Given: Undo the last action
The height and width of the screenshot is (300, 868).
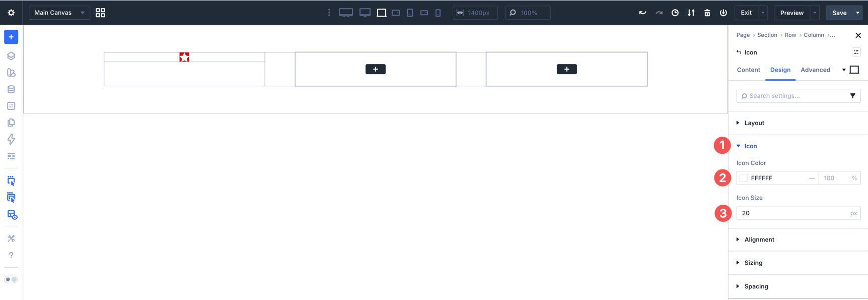Looking at the screenshot, I should (x=642, y=13).
